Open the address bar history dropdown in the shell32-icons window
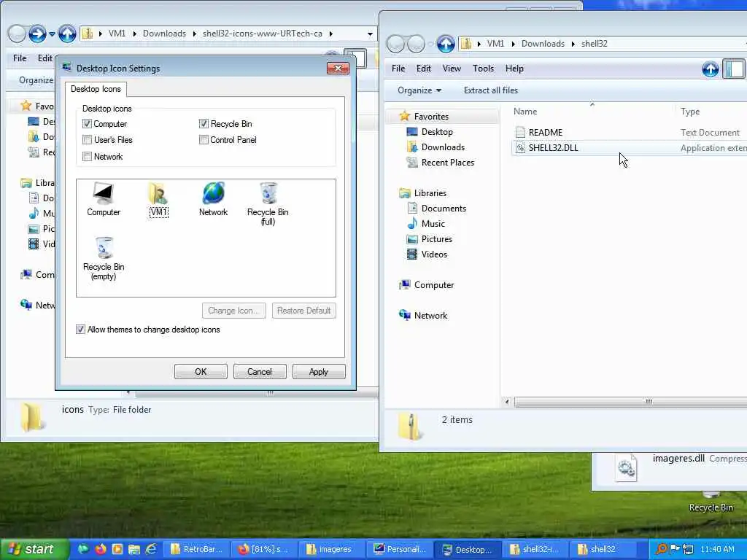 [370, 34]
